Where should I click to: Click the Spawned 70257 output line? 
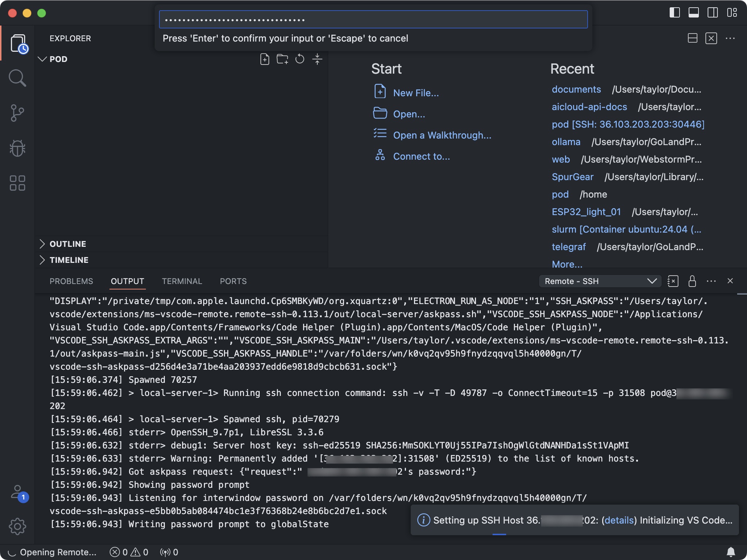coord(123,380)
